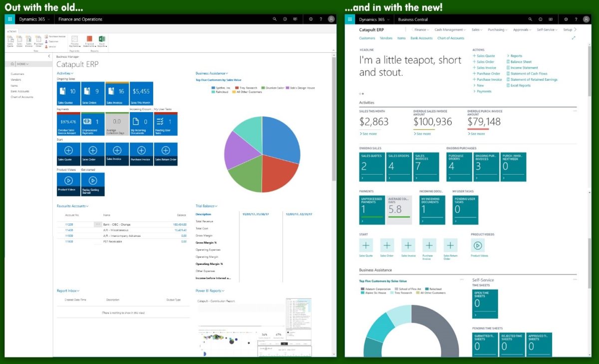The width and height of the screenshot is (599, 364).
Task: Click the Customers link in Business Central
Action: click(x=367, y=38)
